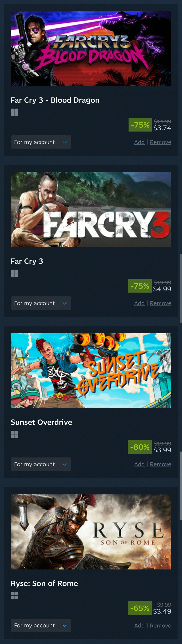
Task: Open Ryse: Son of Rome banner image
Action: coord(91,532)
